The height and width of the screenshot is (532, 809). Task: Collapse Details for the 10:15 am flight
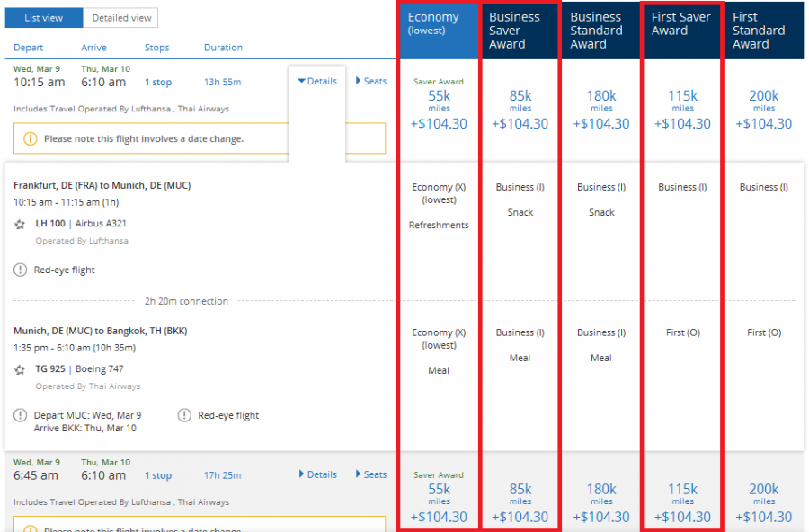pos(316,81)
